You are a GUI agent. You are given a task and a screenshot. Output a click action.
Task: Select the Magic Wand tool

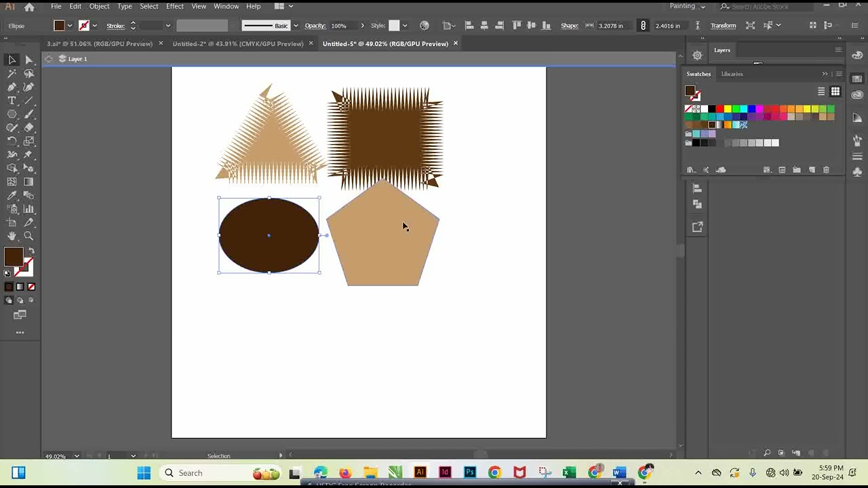(x=12, y=73)
